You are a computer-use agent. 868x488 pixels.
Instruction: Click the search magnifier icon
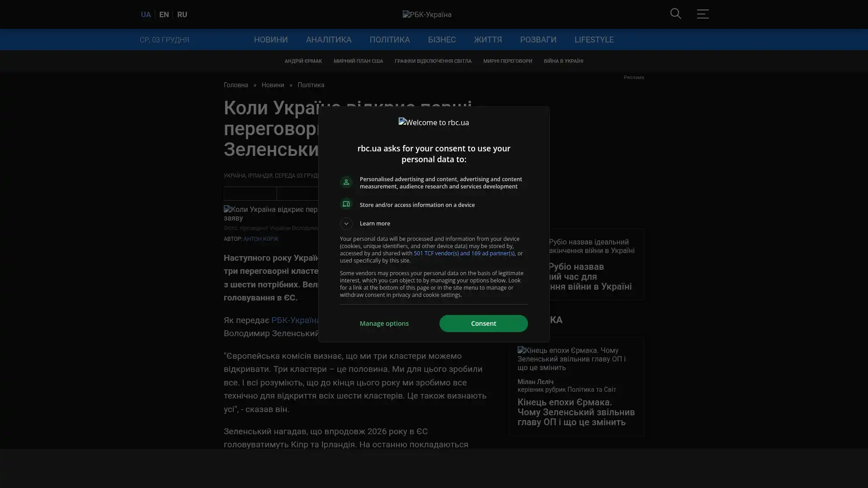tap(675, 14)
